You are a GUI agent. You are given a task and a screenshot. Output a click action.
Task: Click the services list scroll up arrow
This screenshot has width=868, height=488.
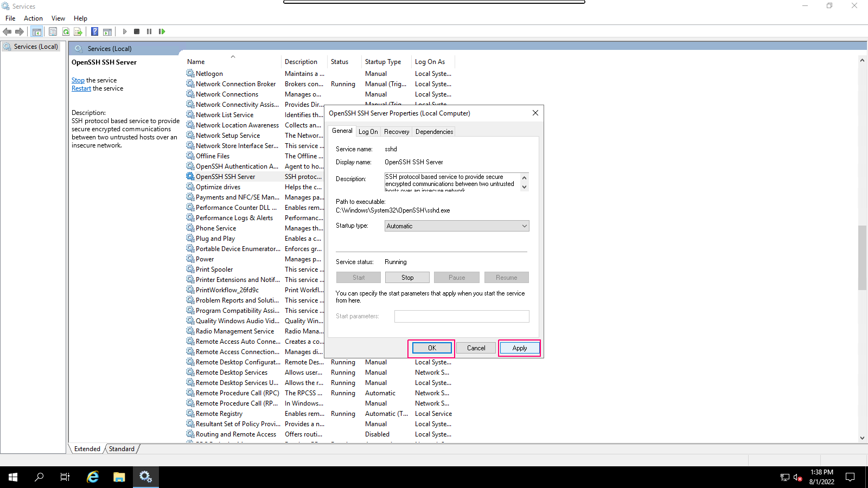coord(862,60)
